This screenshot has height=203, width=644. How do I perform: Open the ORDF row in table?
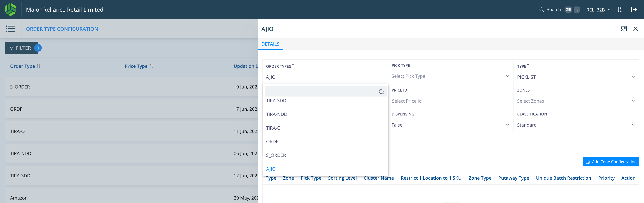point(131,109)
